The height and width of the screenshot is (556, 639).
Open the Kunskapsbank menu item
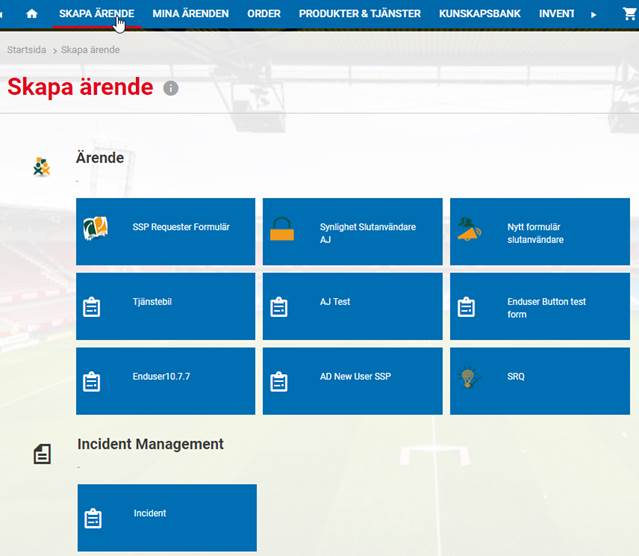point(480,14)
